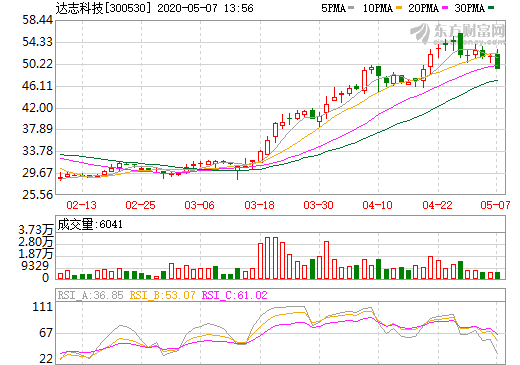Click the 30PMA legend label
Viewport: 520px width, 365px height.
[x=469, y=8]
